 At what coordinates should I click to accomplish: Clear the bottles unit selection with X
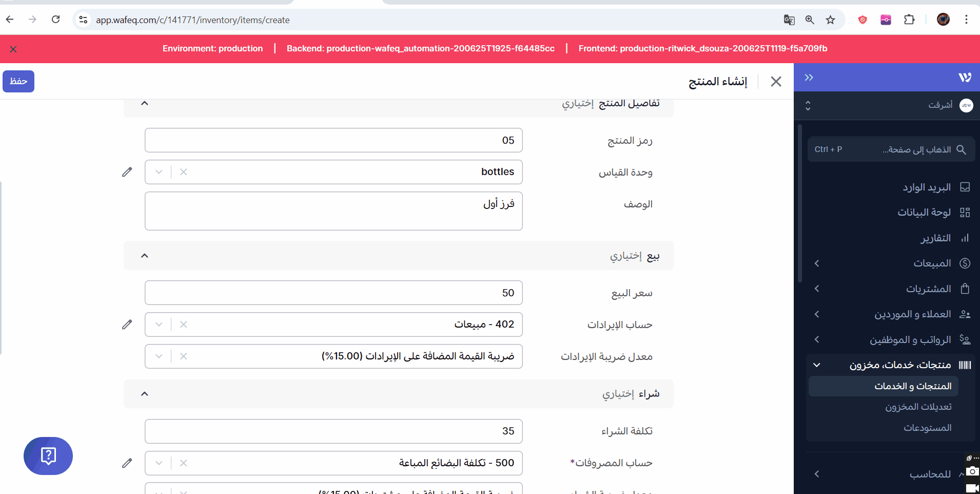(x=184, y=172)
